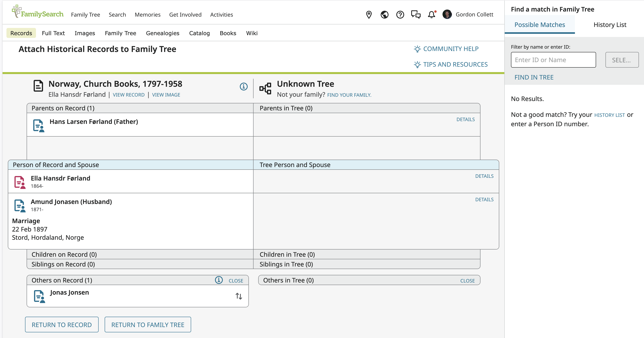This screenshot has width=644, height=338.
Task: Click the help question mark icon
Action: click(x=400, y=15)
